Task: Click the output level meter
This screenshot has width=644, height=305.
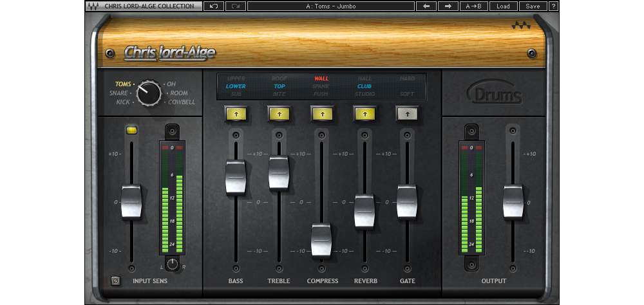Action: pos(471,198)
